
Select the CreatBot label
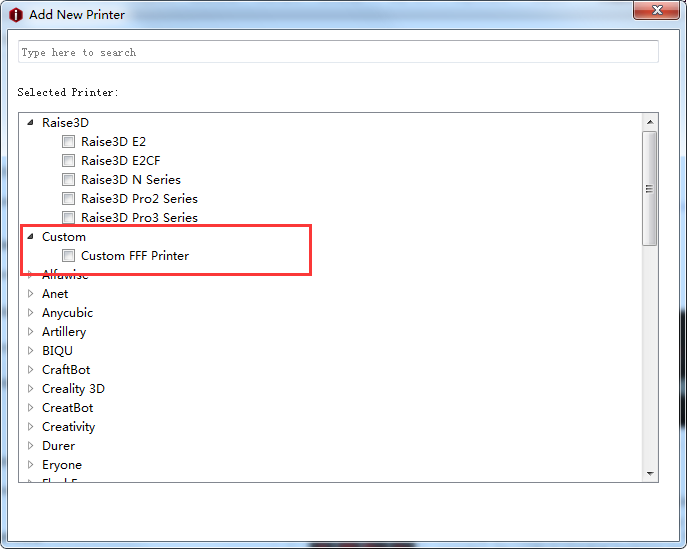pos(67,407)
